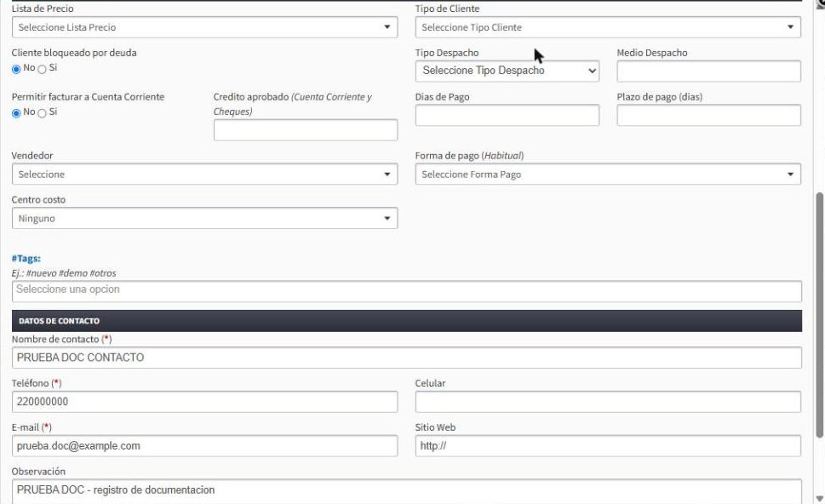
Task: Open the Forma de pago dropdown
Action: [x=608, y=175]
